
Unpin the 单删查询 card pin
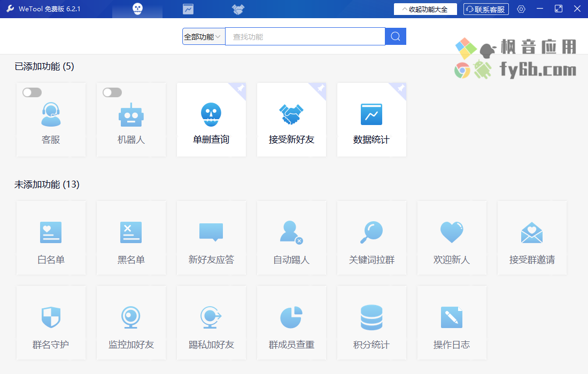pos(241,88)
